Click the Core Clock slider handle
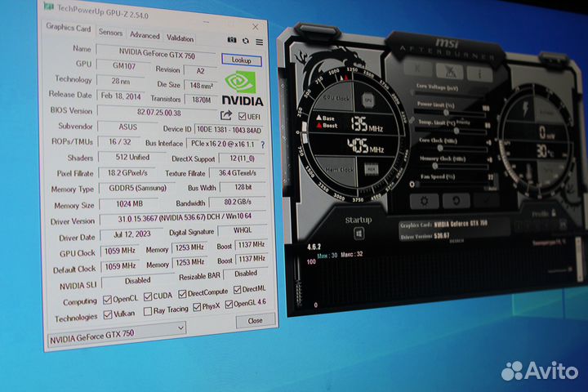 440,149
